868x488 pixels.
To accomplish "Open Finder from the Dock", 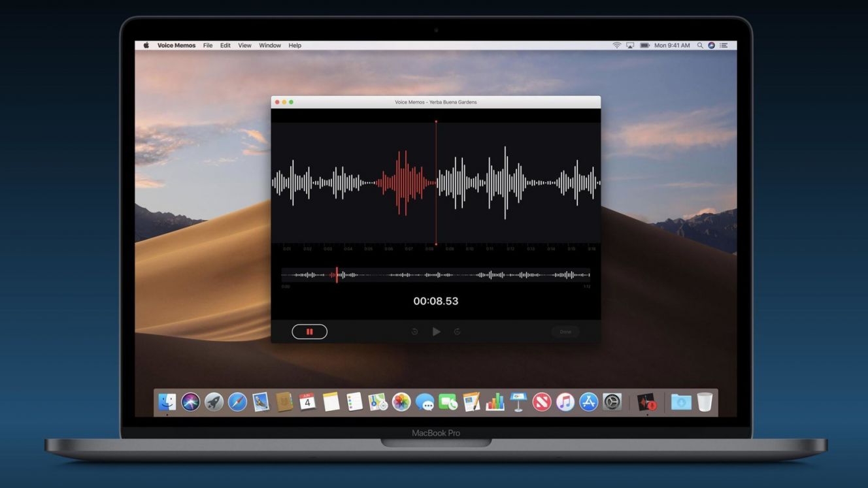I will point(167,402).
